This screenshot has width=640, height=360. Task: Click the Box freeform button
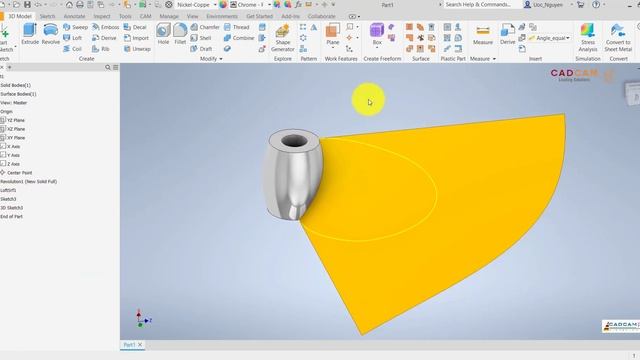point(377,33)
